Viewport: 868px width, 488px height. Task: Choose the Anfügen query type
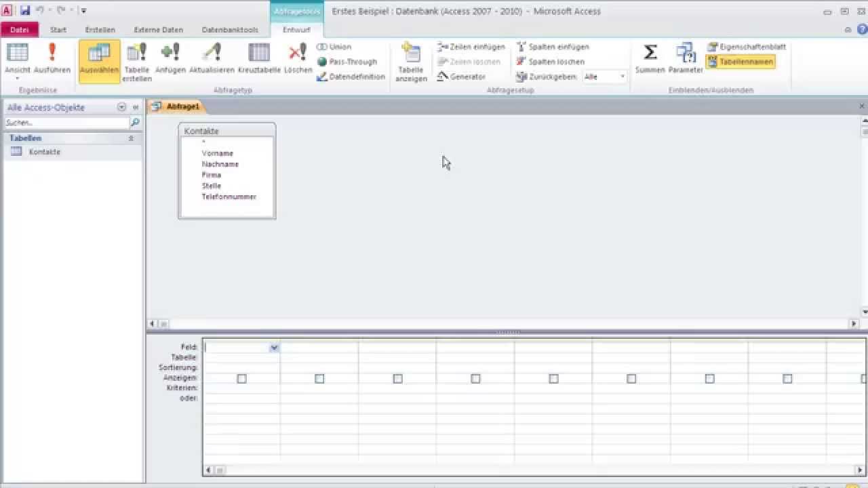click(x=170, y=58)
